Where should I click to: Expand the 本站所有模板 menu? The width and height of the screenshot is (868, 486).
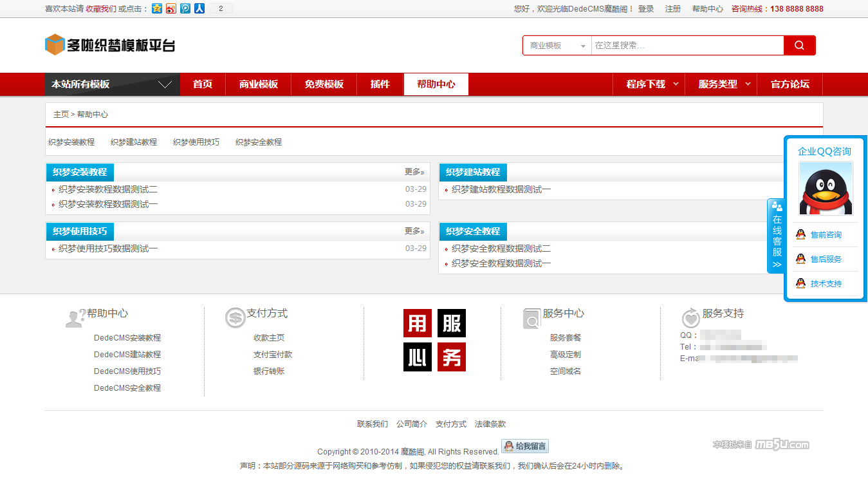[x=112, y=84]
